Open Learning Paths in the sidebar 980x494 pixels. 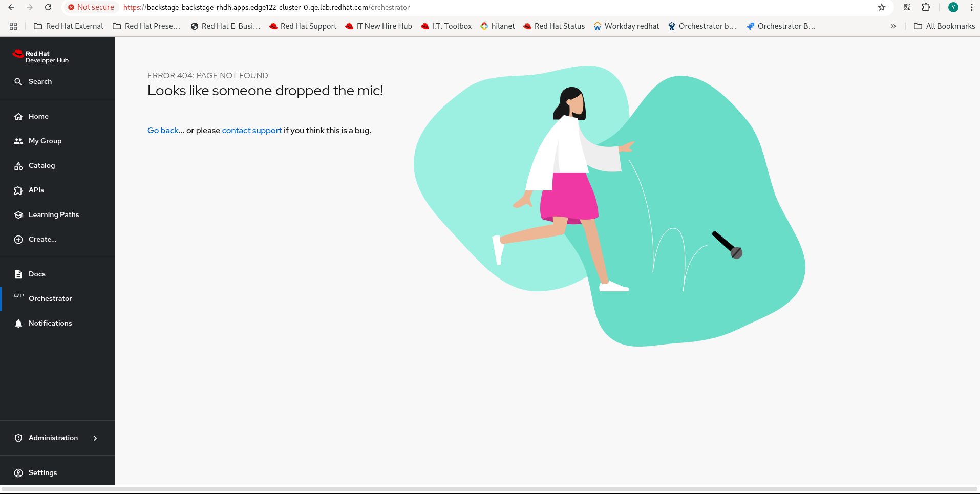click(57, 214)
